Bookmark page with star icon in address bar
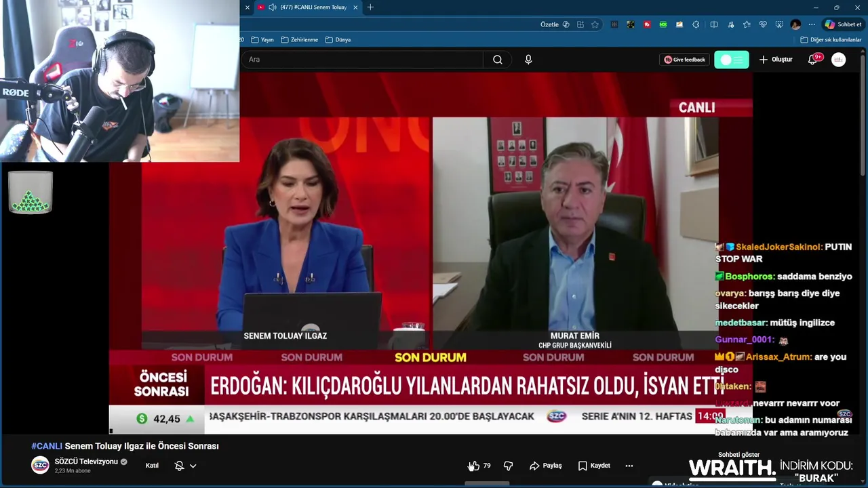The image size is (868, 488). pyautogui.click(x=595, y=24)
